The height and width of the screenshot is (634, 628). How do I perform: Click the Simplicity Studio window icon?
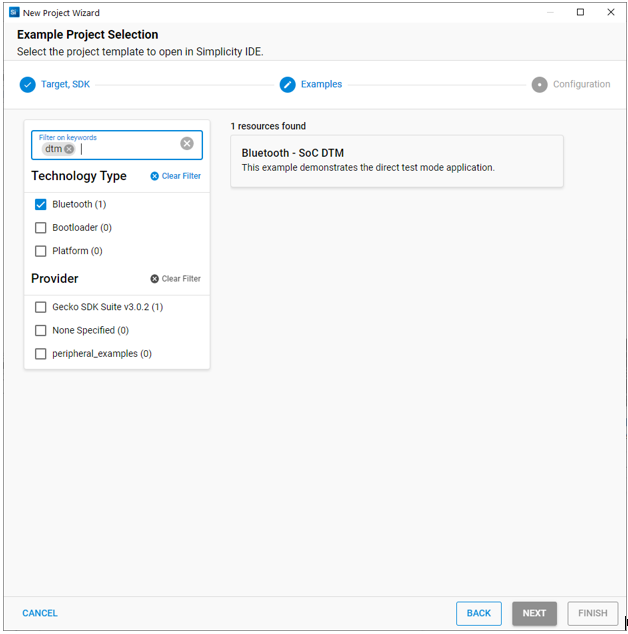(x=14, y=13)
